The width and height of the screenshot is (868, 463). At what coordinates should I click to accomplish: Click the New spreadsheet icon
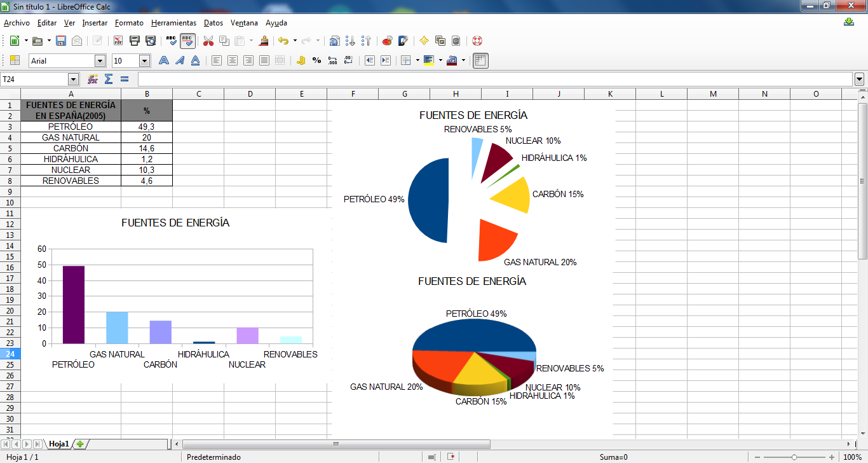(x=14, y=41)
